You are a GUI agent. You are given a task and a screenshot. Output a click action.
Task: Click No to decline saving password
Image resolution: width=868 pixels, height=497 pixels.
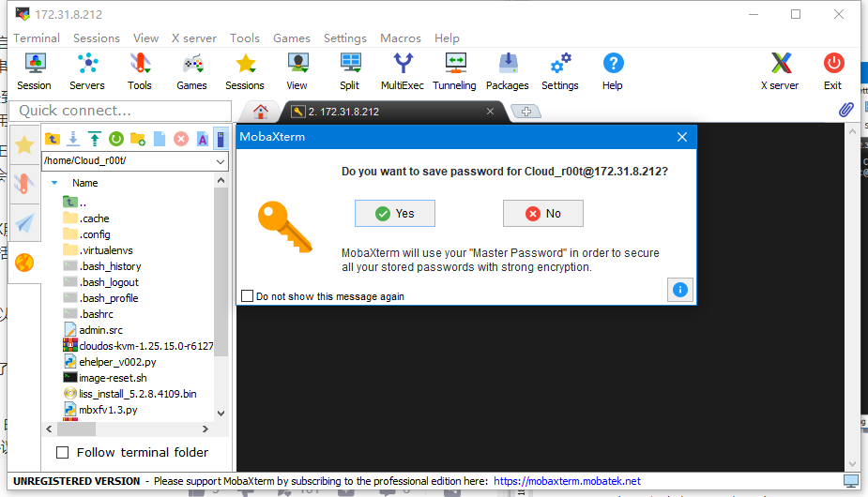click(x=542, y=214)
